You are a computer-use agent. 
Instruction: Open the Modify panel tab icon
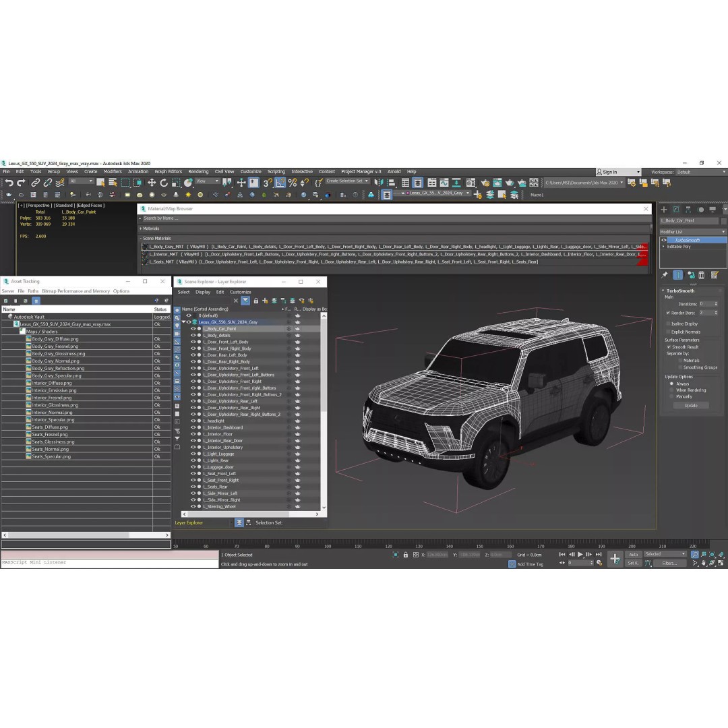pyautogui.click(x=676, y=210)
